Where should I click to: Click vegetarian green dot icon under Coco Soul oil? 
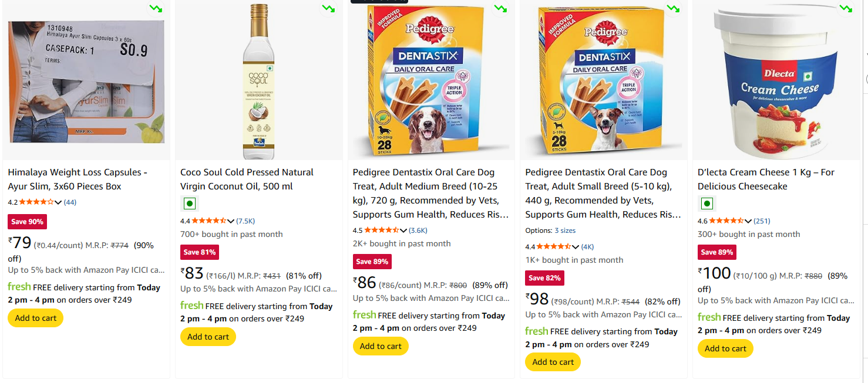pyautogui.click(x=189, y=204)
